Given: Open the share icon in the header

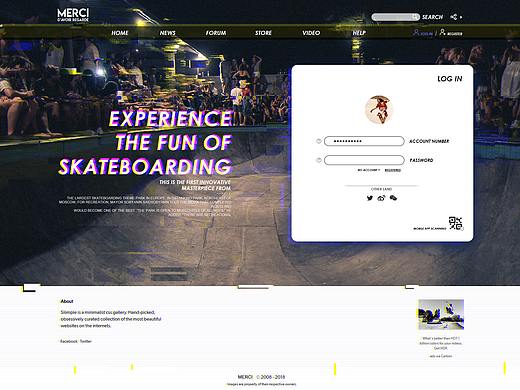Looking at the screenshot, I should click(454, 17).
